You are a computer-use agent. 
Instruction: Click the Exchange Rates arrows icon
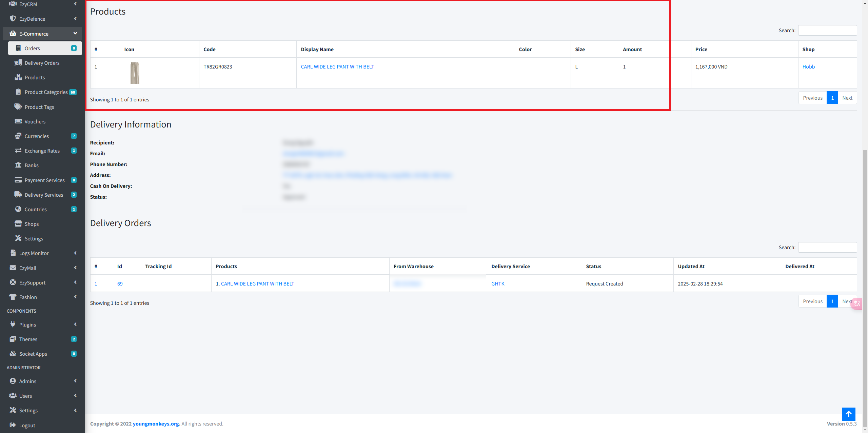tap(18, 150)
